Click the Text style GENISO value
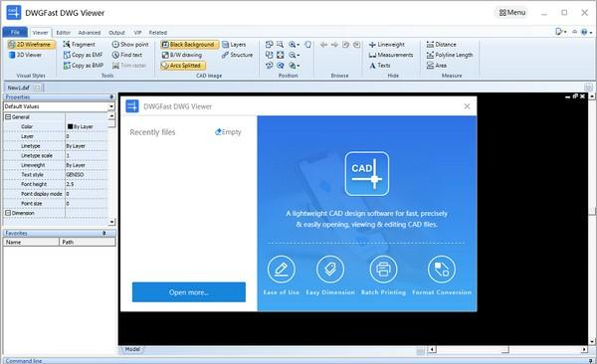This screenshot has height=364, width=597. click(x=87, y=174)
